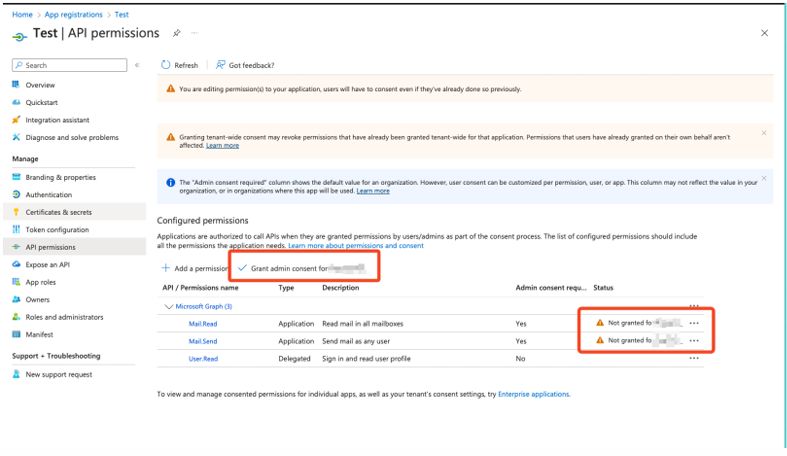Image resolution: width=787 pixels, height=456 pixels.
Task: Go to Home breadcrumb
Action: coord(22,15)
